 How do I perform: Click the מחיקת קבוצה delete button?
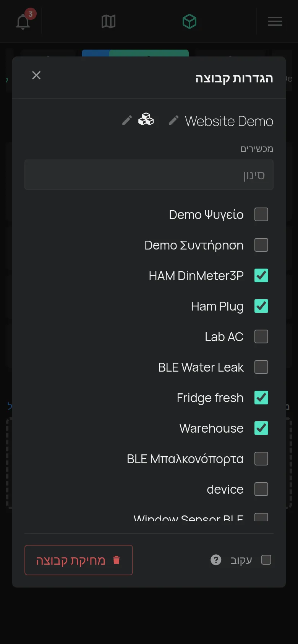79,560
